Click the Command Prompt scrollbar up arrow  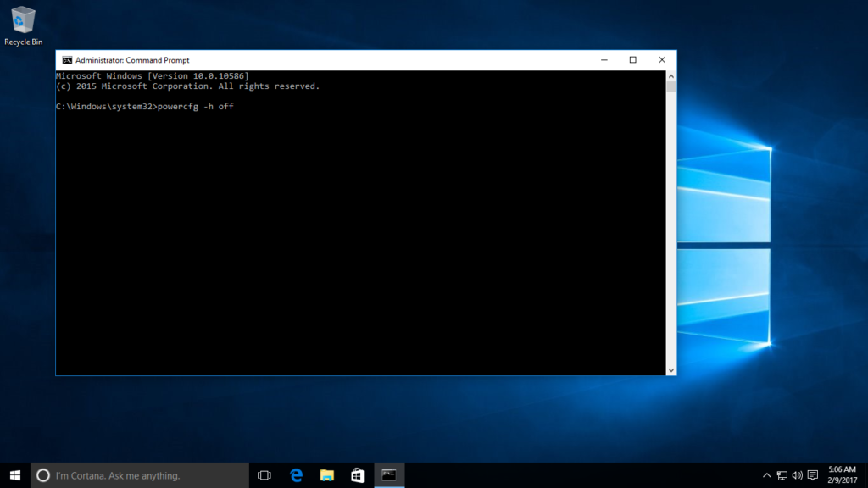(671, 76)
